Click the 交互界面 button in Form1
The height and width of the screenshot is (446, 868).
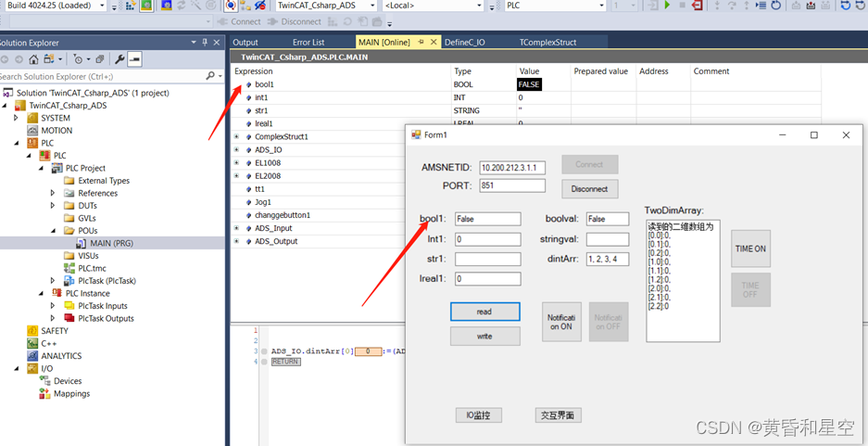(558, 415)
